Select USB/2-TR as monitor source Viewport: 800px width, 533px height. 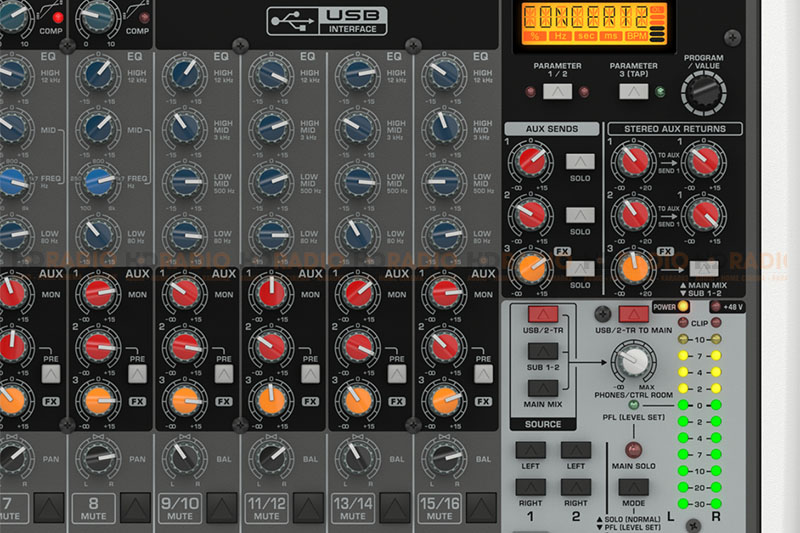(542, 318)
